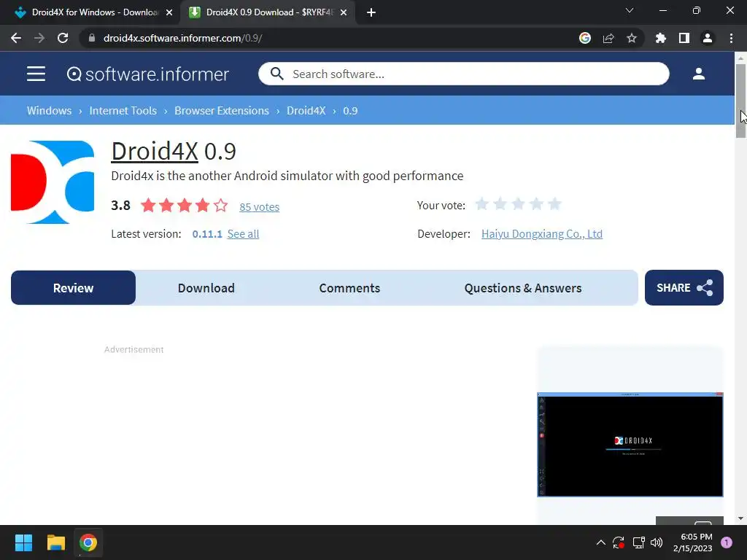
Task: Open the Droid4X screenshot thumbnail
Action: [630, 445]
